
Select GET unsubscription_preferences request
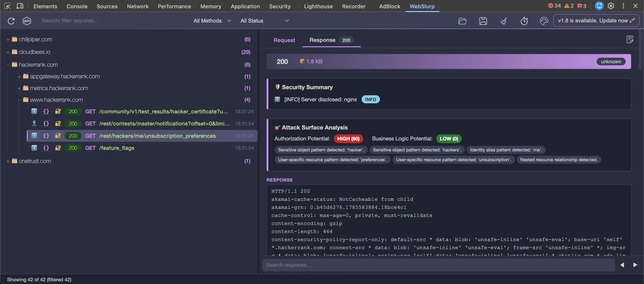[142, 136]
